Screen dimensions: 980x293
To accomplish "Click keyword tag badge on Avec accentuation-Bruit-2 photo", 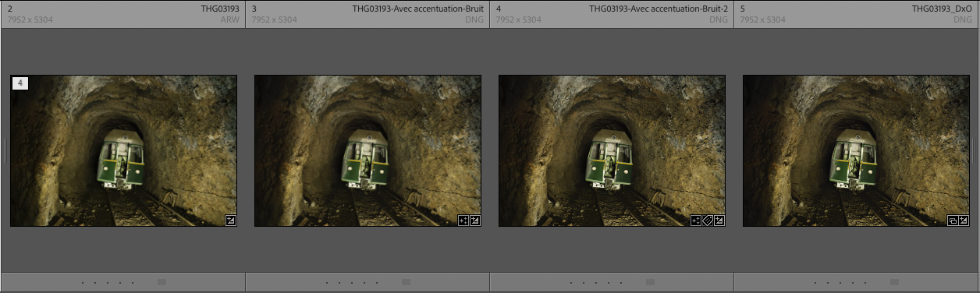I will click(708, 221).
